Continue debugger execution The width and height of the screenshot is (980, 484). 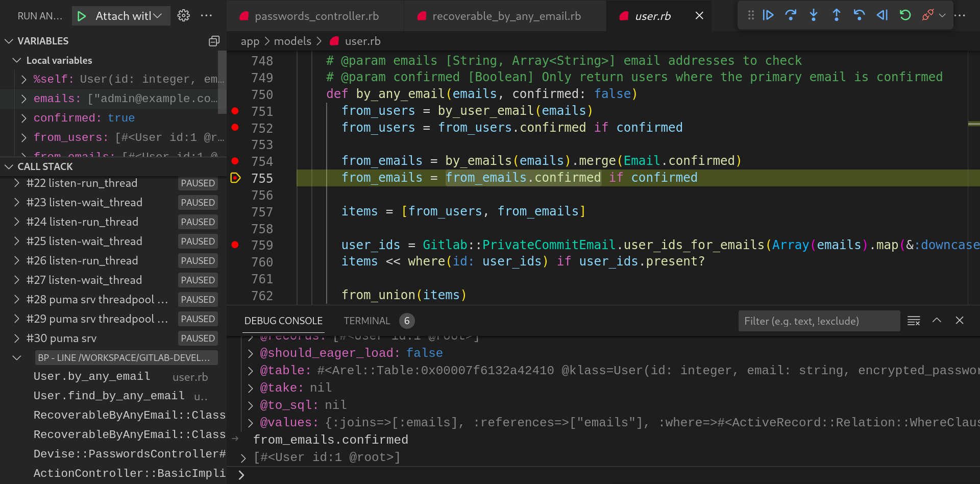click(768, 15)
